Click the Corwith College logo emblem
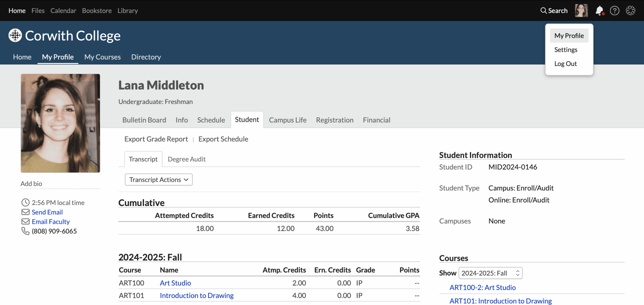The width and height of the screenshot is (644, 305). 15,35
